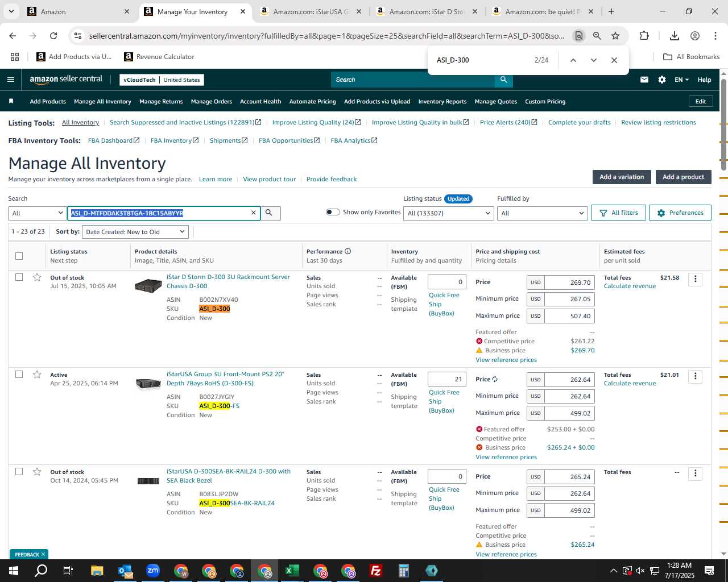This screenshot has width=728, height=582.
Task: Reload the page
Action: click(x=53, y=36)
